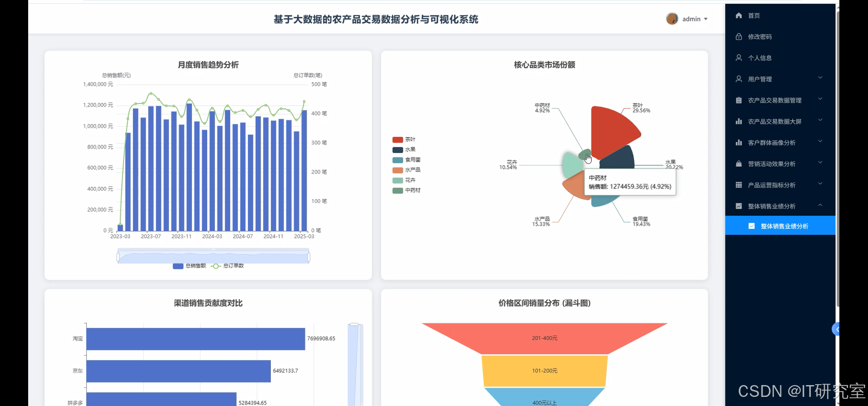
Task: Click the 淘宝 bar in channel chart
Action: 195,339
